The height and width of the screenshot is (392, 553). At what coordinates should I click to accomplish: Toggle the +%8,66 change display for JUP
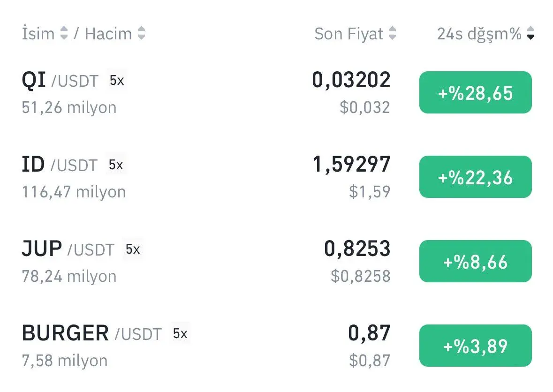476,261
